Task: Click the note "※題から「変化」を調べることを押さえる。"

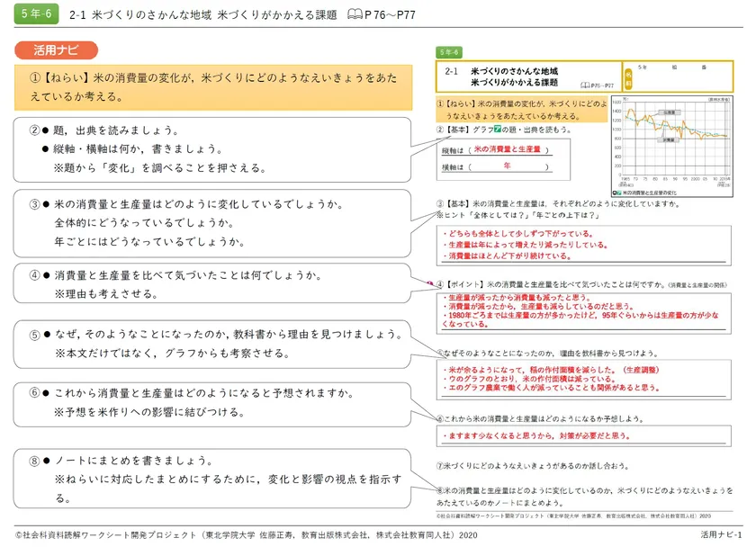Action: coord(160,168)
